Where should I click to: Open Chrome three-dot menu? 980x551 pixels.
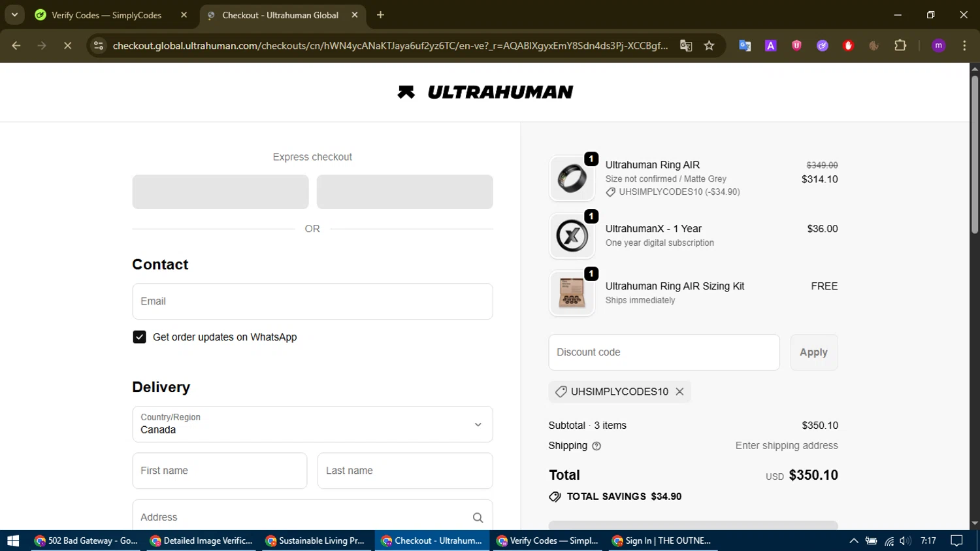pos(964,46)
